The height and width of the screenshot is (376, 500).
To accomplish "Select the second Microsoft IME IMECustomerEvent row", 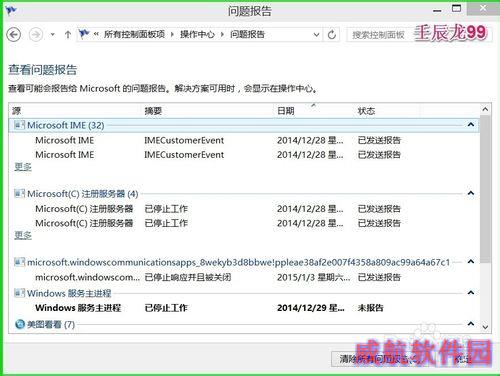I will pos(243,155).
